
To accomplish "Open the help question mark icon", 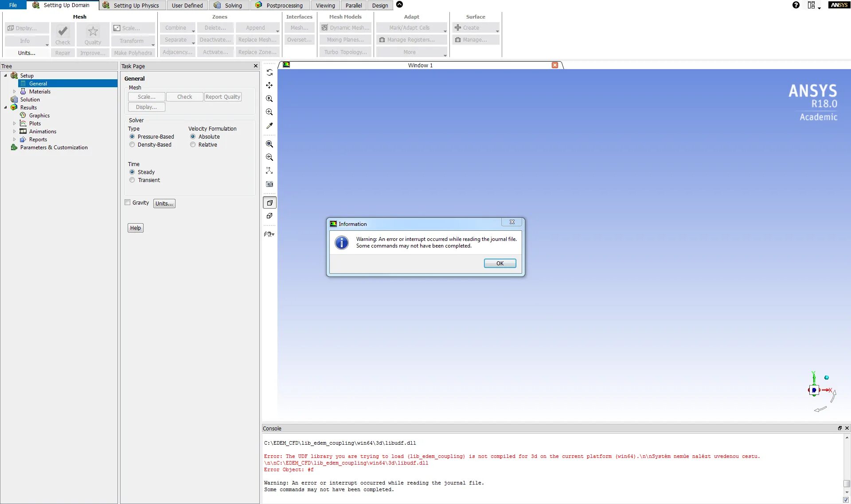I will pyautogui.click(x=796, y=5).
